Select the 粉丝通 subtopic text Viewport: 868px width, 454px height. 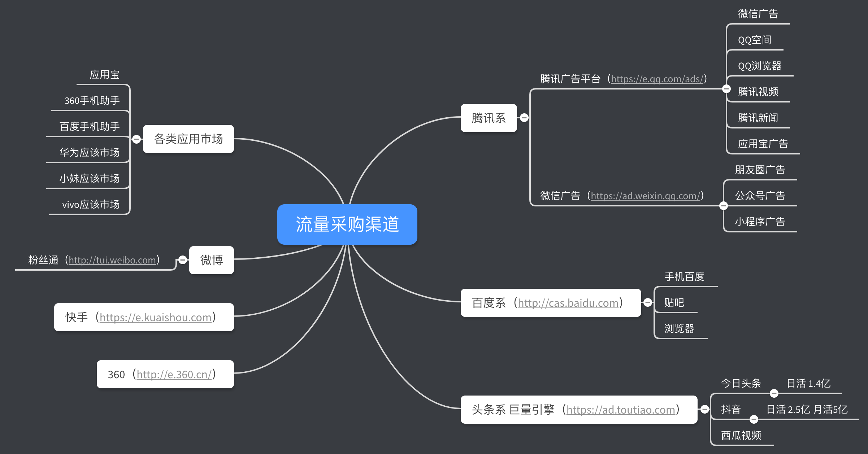(x=43, y=260)
